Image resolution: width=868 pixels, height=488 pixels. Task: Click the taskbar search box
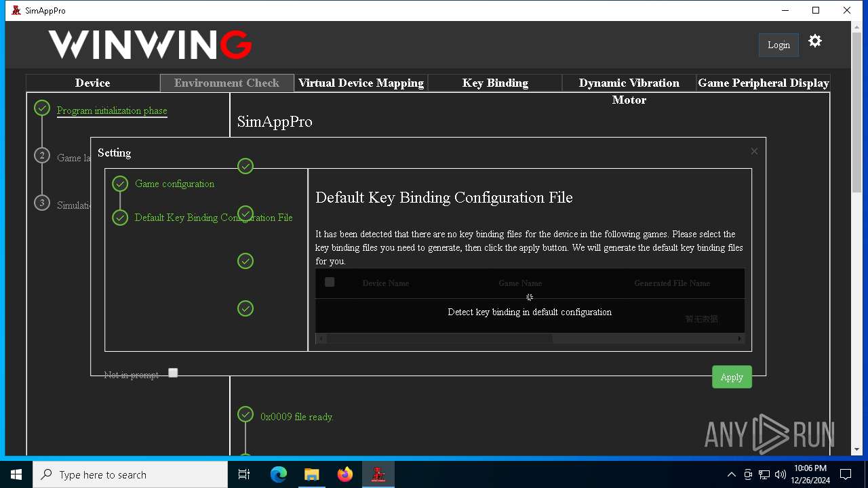click(130, 474)
